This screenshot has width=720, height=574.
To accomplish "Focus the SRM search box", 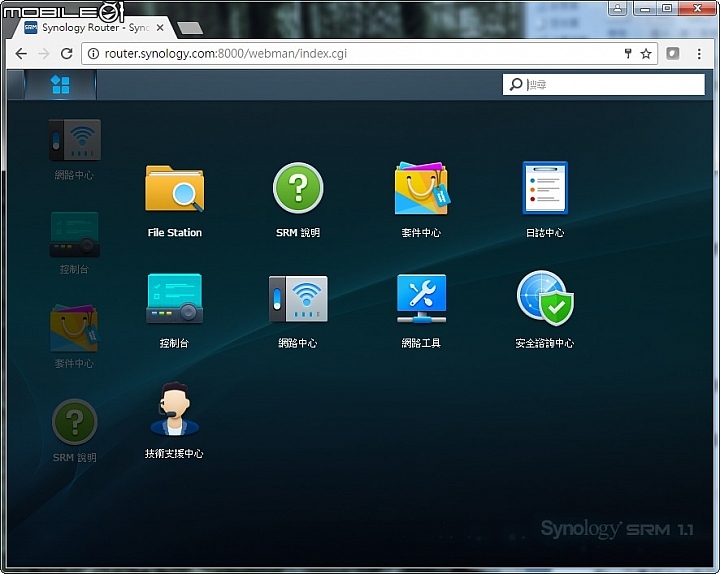I will tap(603, 84).
